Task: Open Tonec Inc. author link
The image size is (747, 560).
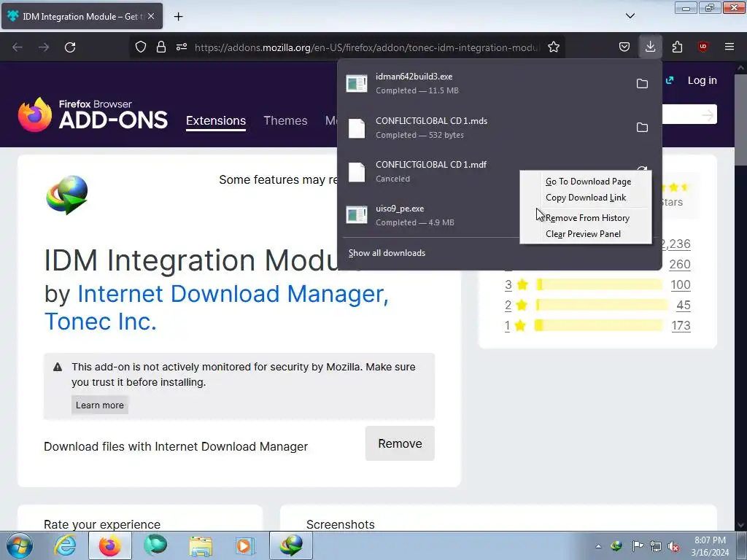Action: (101, 322)
